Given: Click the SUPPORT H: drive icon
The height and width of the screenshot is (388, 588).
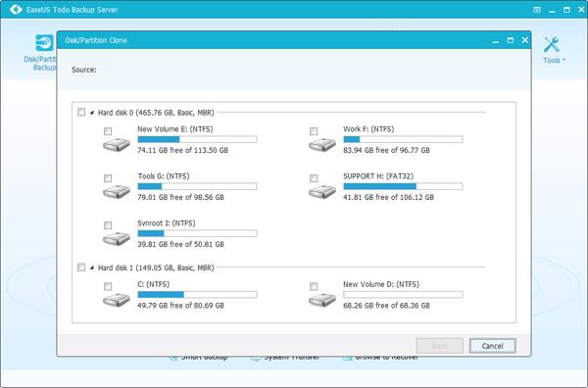Looking at the screenshot, I should pyautogui.click(x=322, y=192).
